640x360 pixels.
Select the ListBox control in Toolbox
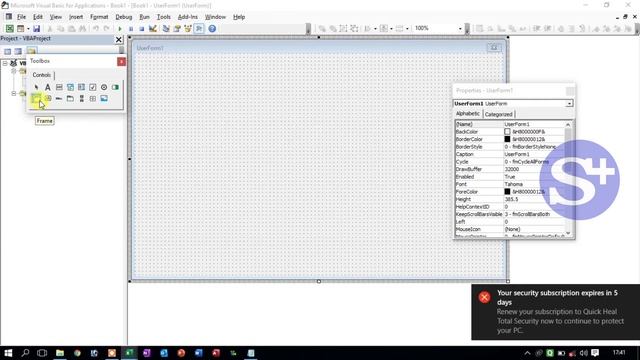coord(81,87)
